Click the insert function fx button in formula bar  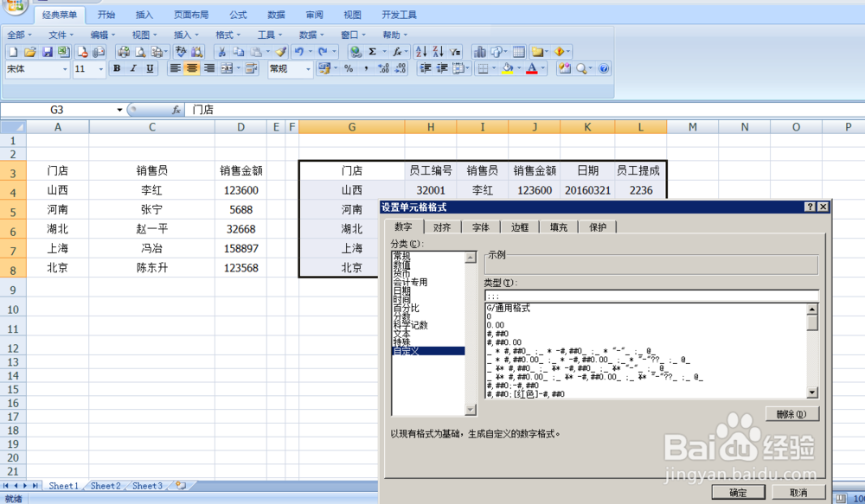pyautogui.click(x=176, y=110)
